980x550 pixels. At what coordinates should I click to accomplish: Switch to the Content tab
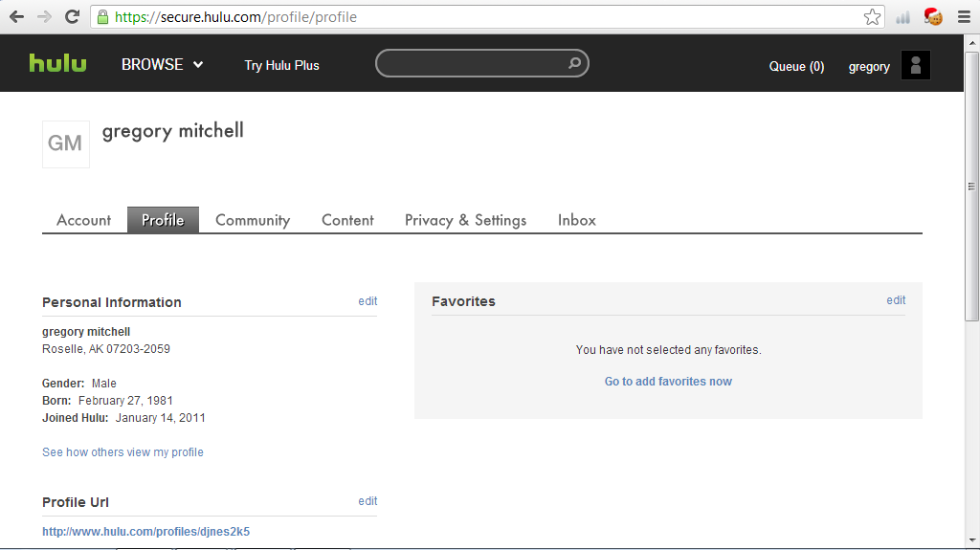[347, 220]
